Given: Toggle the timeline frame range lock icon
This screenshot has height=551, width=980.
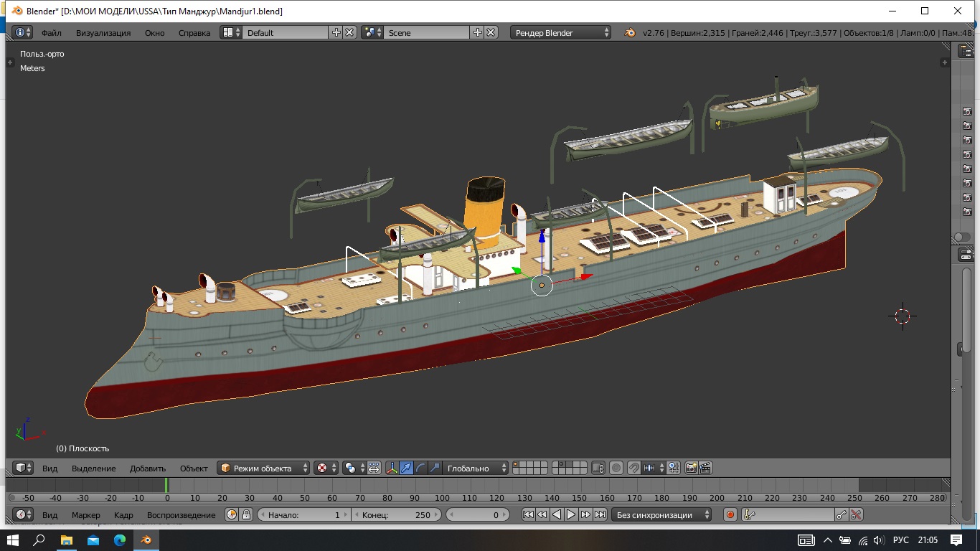Looking at the screenshot, I should (246, 514).
